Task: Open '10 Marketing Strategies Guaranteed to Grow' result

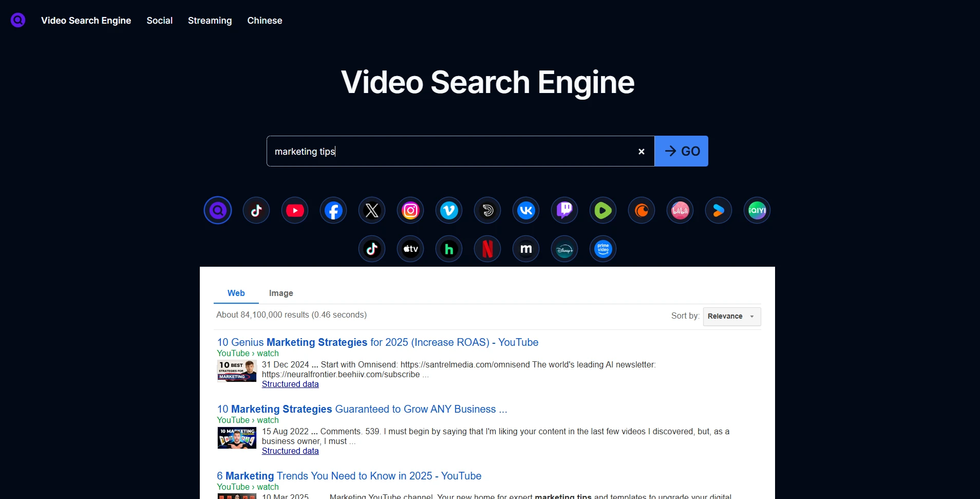Action: tap(362, 409)
